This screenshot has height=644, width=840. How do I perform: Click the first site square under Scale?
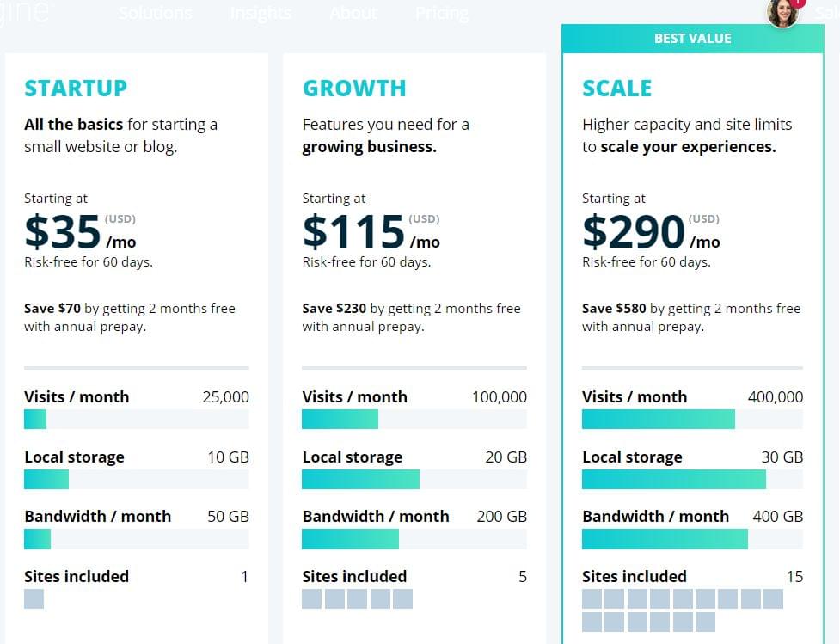tap(592, 598)
